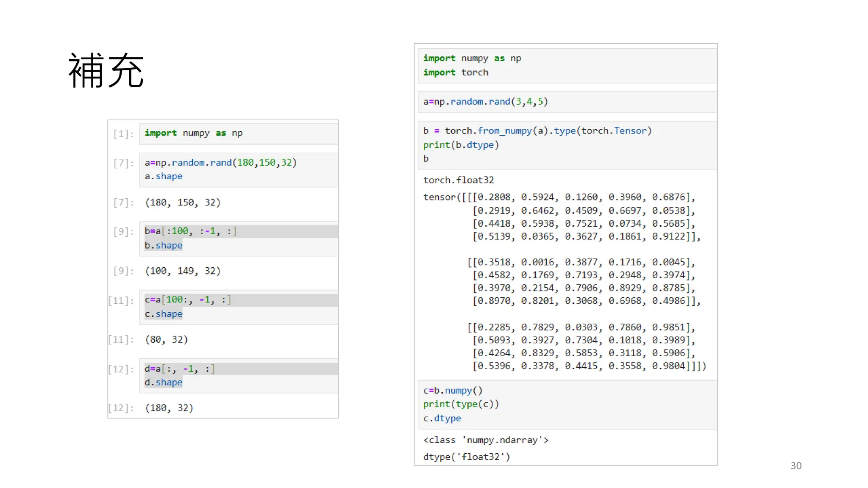Viewport: 868px width, 488px height.
Task: Click the torch.float32 output text
Action: 459,180
